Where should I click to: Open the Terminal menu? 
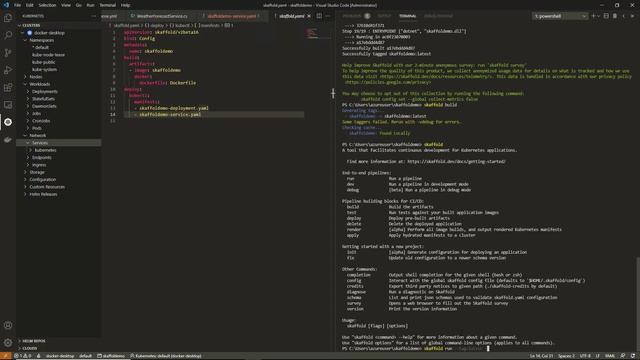pyautogui.click(x=108, y=5)
